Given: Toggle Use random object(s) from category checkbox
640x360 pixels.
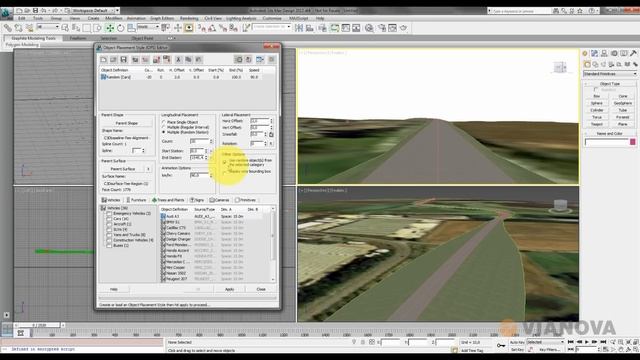Looking at the screenshot, I should (x=224, y=162).
